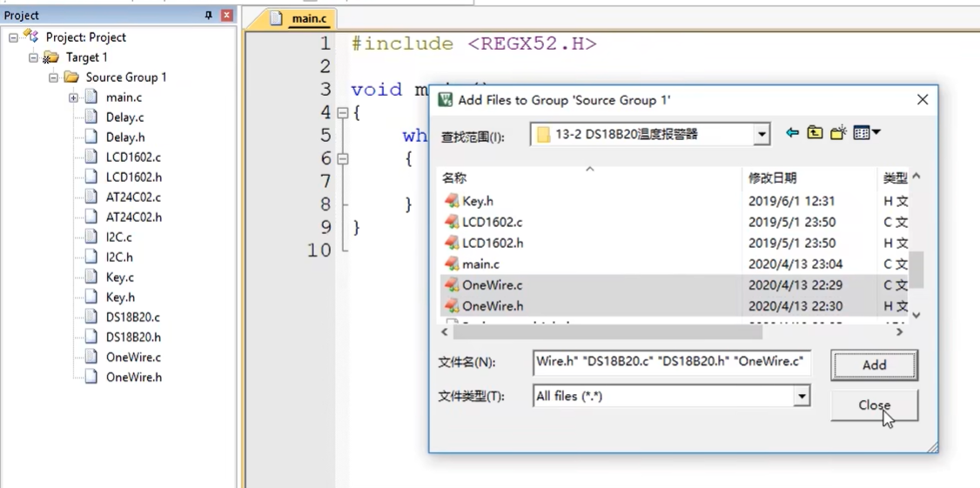Select Key.h in the file list
Image resolution: width=980 pixels, height=488 pixels.
pyautogui.click(x=478, y=201)
